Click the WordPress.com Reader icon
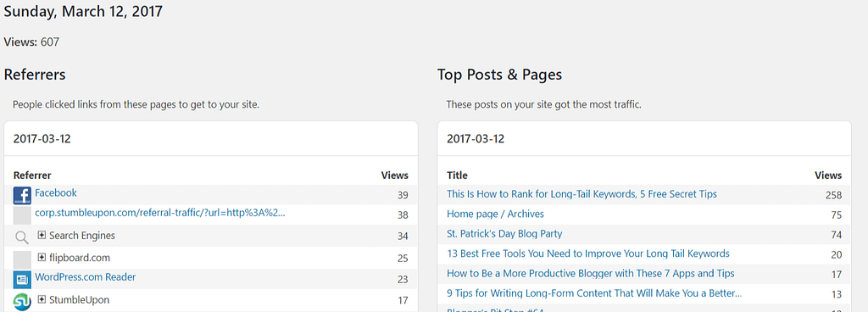This screenshot has height=312, width=868. click(22, 280)
